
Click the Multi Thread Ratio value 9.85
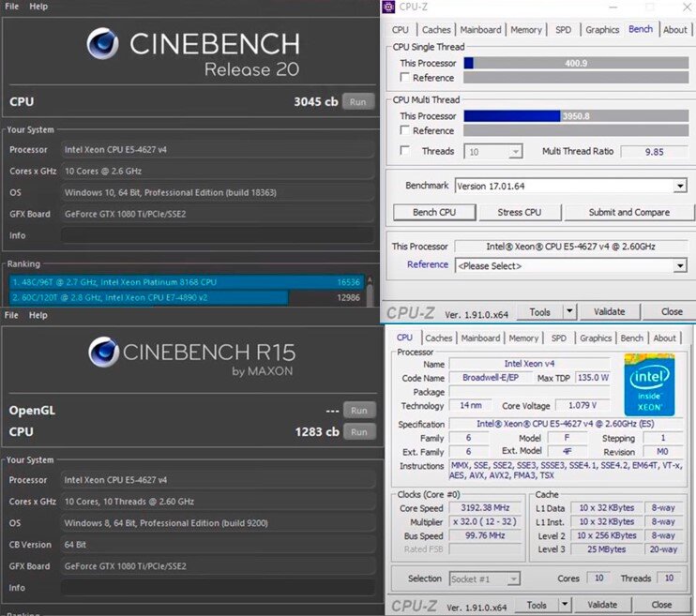[x=654, y=152]
